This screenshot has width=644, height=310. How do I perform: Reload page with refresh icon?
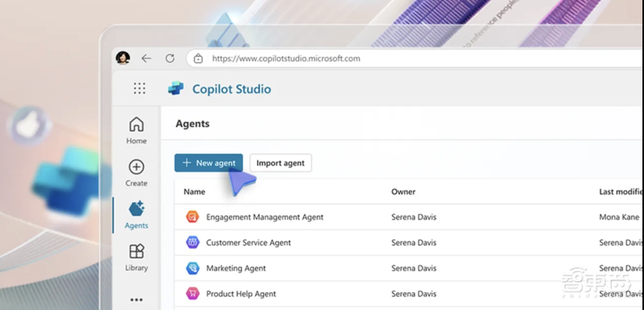170,59
